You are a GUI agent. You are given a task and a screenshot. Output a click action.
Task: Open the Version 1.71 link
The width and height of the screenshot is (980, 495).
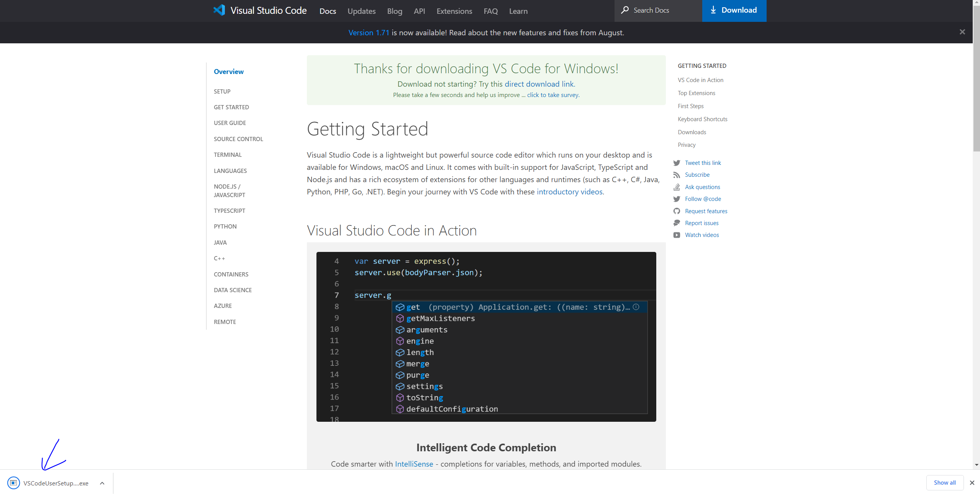click(369, 33)
